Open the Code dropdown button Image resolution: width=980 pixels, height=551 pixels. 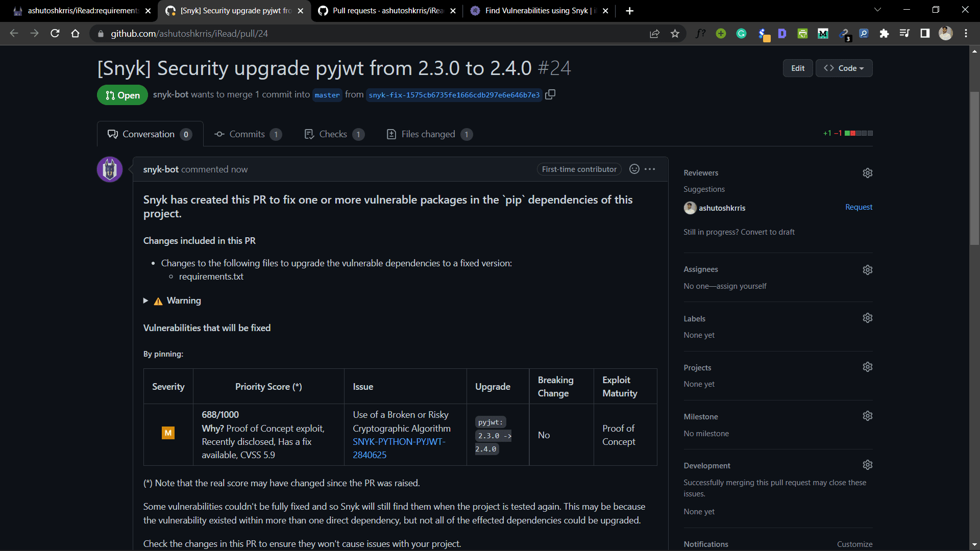[x=844, y=68]
